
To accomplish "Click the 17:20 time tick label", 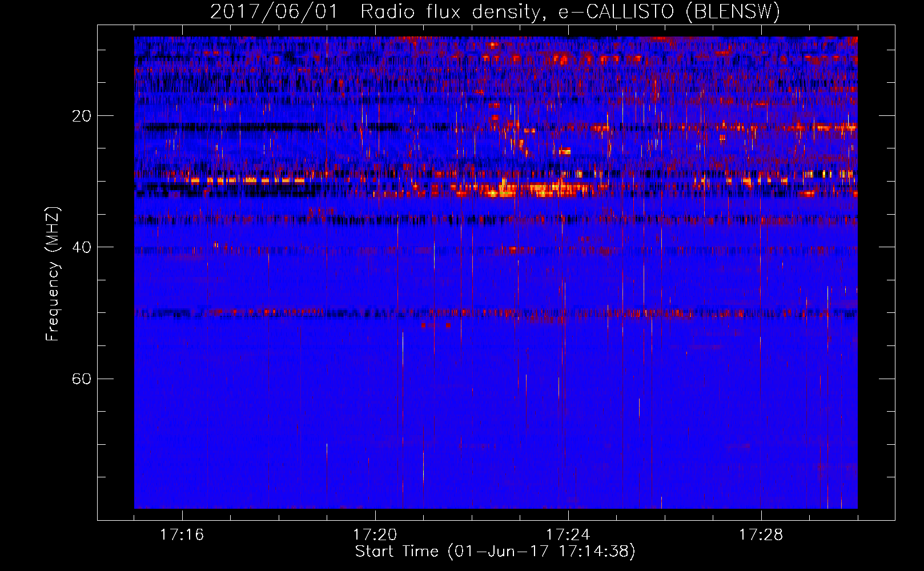I will (x=375, y=535).
